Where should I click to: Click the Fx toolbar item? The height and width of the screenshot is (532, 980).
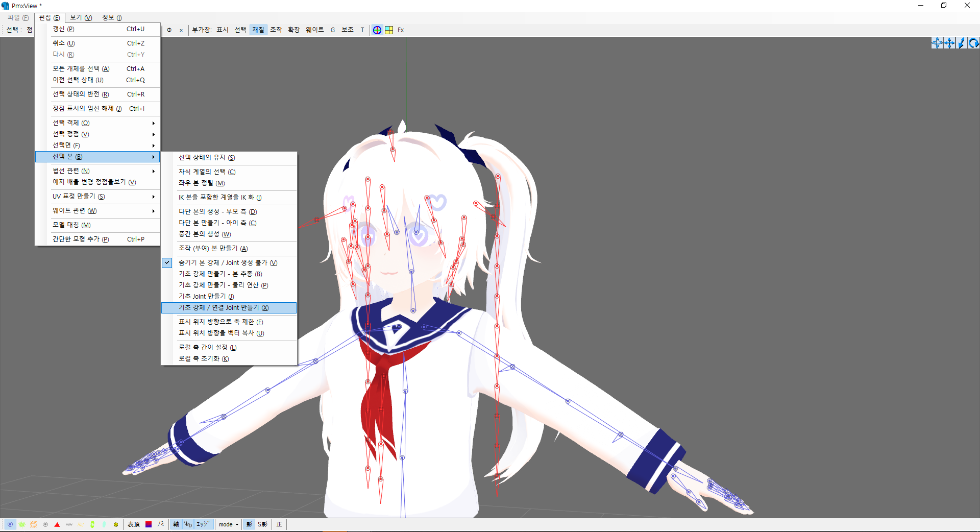coord(401,30)
